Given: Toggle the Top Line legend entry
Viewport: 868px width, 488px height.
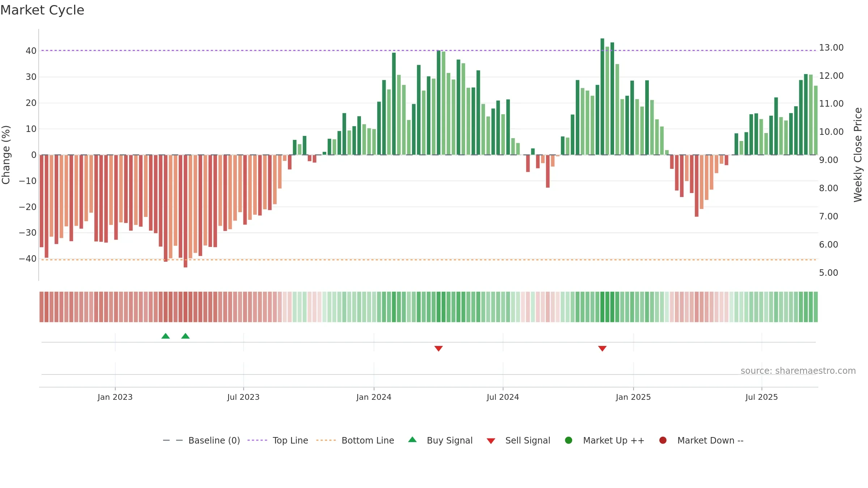Looking at the screenshot, I should 278,440.
